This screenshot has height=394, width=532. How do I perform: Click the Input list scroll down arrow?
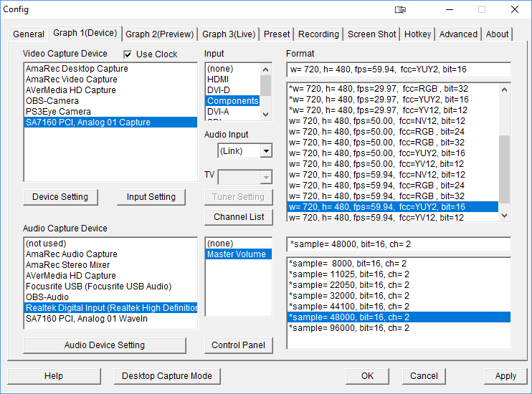(x=265, y=113)
